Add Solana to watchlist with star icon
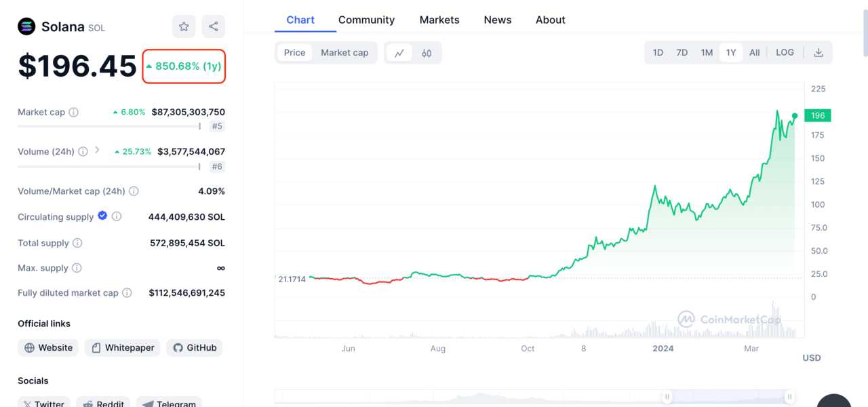 click(184, 26)
